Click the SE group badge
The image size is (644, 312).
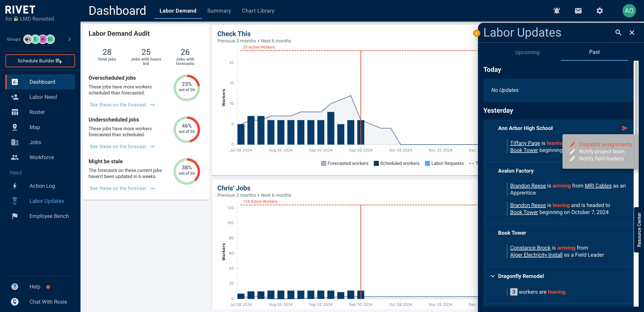pos(50,39)
